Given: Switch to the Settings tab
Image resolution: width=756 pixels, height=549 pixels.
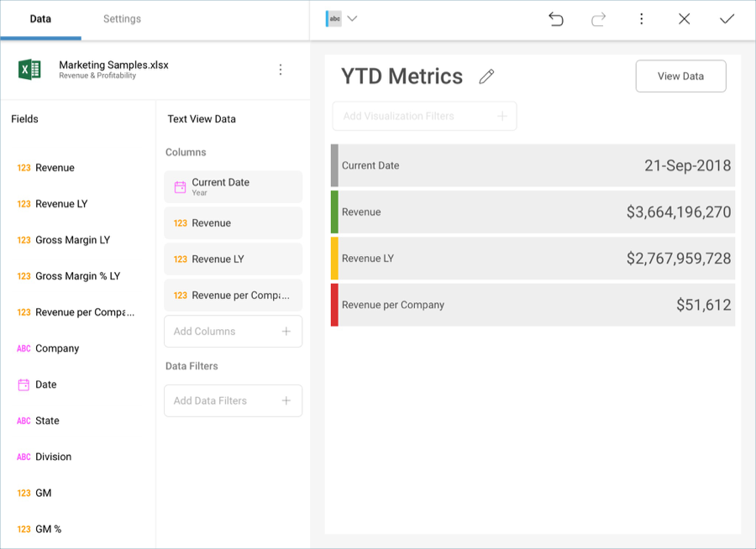Looking at the screenshot, I should (x=122, y=18).
